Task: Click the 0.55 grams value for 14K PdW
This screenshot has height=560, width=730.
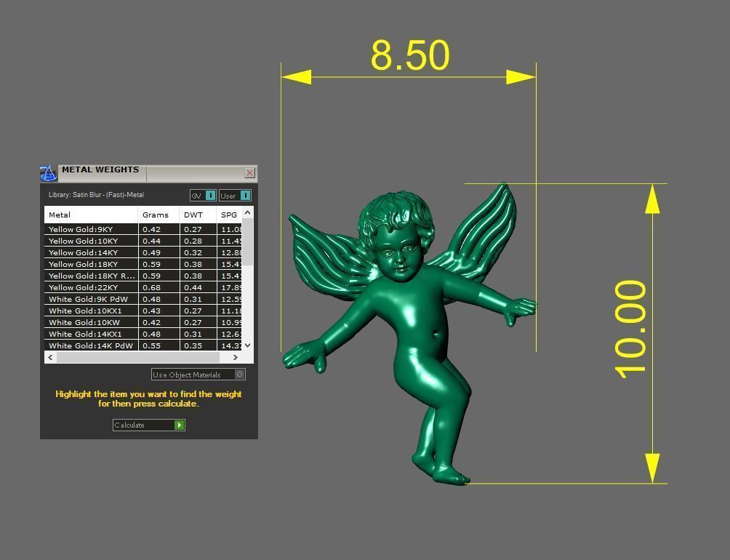Action: click(152, 345)
